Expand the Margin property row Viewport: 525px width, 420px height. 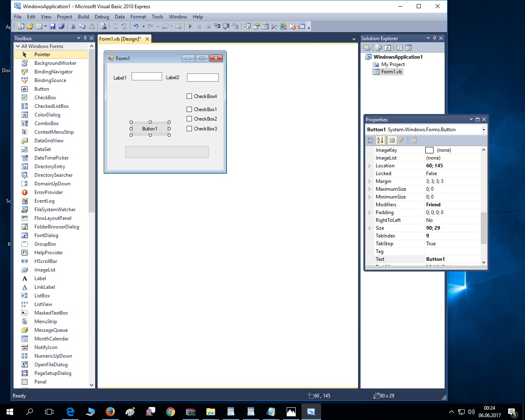tap(370, 181)
